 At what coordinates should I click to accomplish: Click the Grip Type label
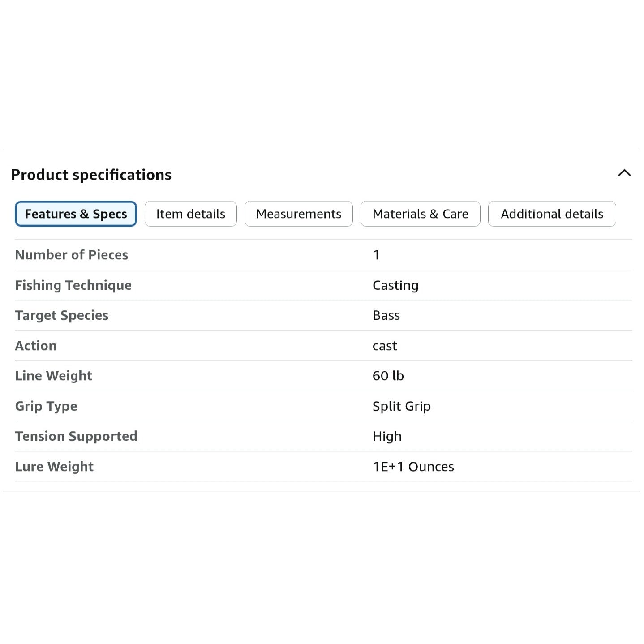[46, 406]
